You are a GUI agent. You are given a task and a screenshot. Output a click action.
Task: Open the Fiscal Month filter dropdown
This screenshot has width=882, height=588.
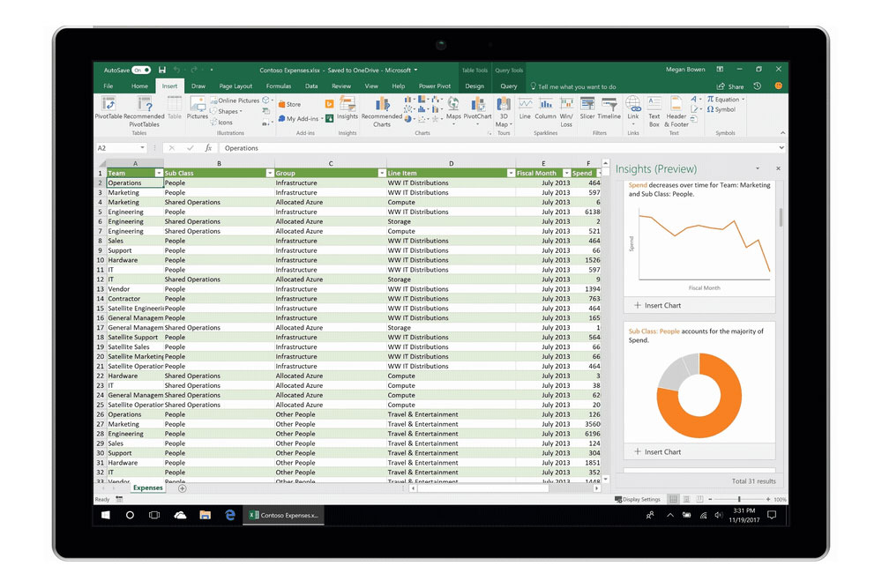tap(566, 173)
